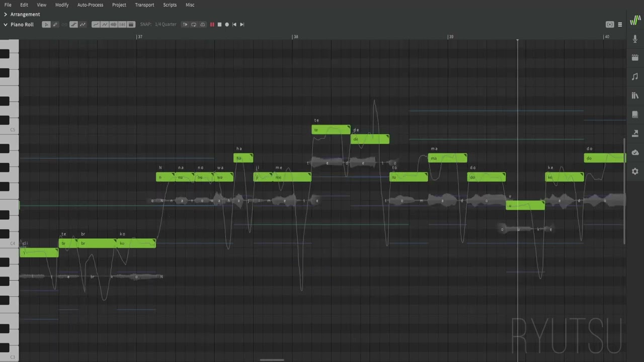Toggle loop playback
Viewport: 644px width, 362px height.
coord(194,24)
